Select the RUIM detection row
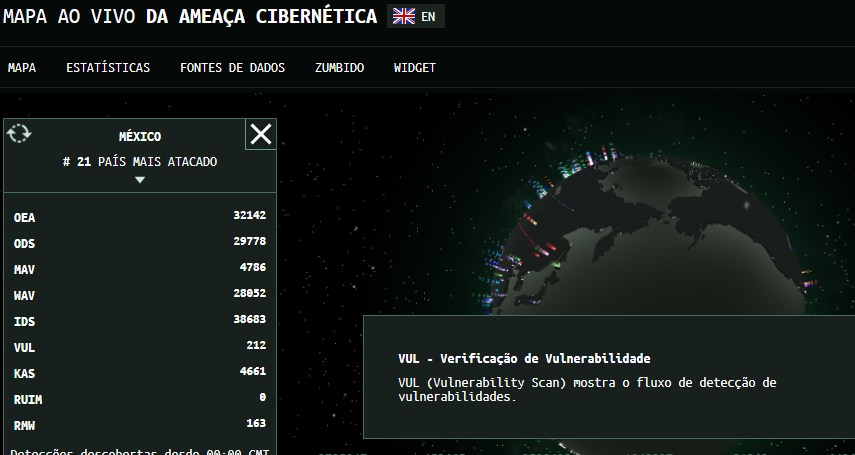 pos(140,399)
